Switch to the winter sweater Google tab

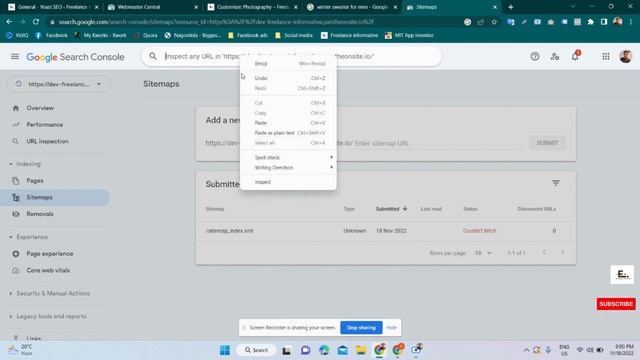352,7
